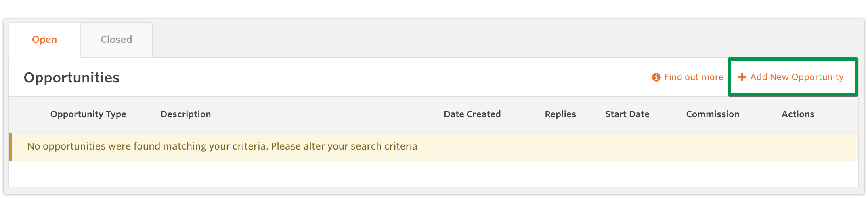This screenshot has height=198, width=868.
Task: Switch to the Open tab
Action: pos(44,40)
